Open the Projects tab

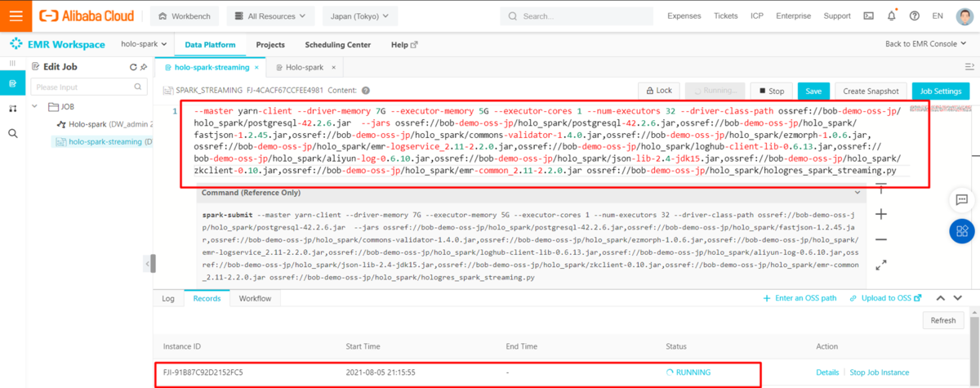click(x=270, y=45)
